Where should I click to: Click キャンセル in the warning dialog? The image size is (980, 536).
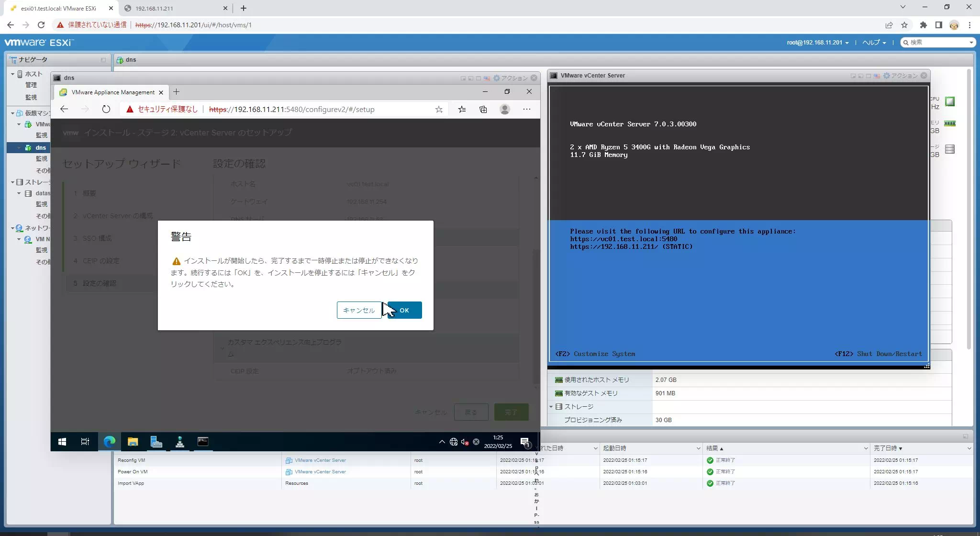point(359,310)
